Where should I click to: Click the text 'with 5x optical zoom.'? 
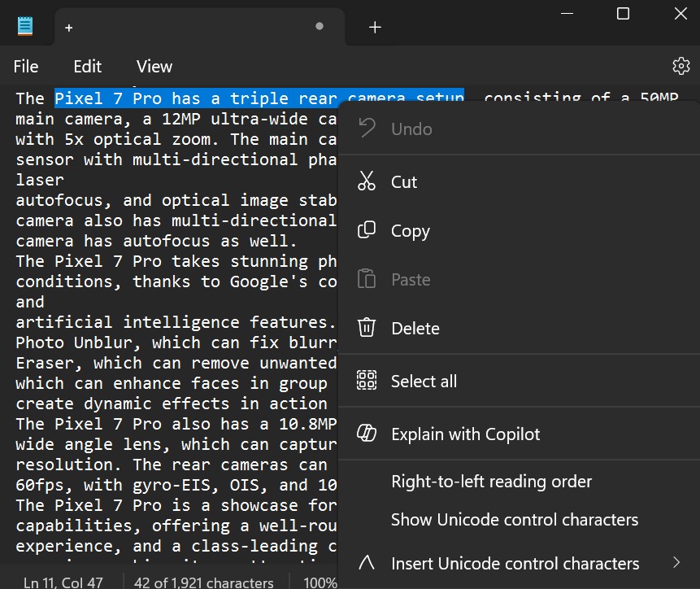[x=117, y=139]
